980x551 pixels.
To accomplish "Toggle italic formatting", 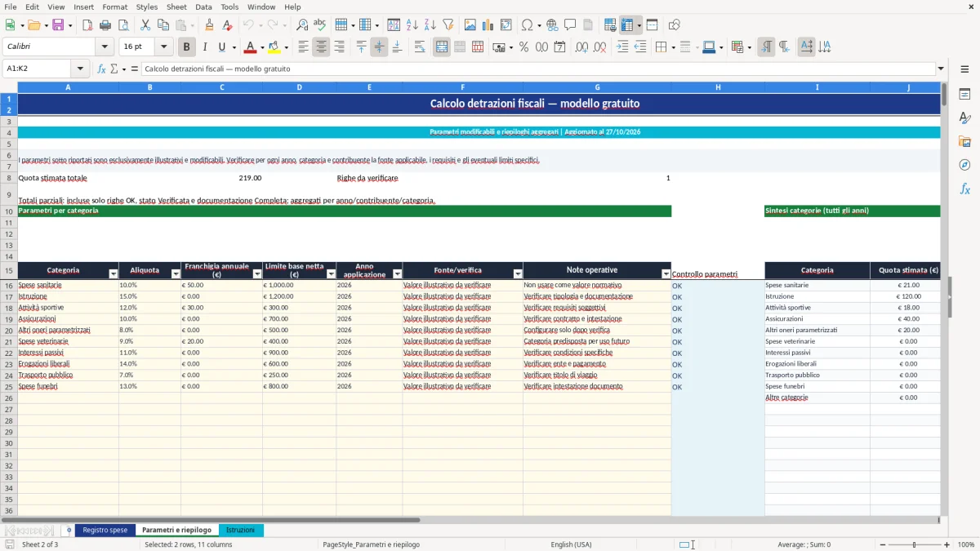I will pyautogui.click(x=204, y=47).
